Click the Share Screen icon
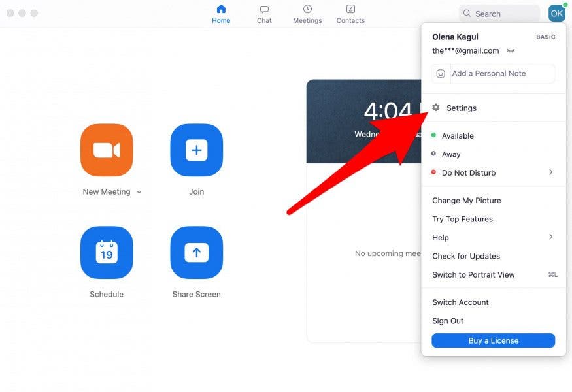Screen dimensions: 572x392 pyautogui.click(x=196, y=253)
